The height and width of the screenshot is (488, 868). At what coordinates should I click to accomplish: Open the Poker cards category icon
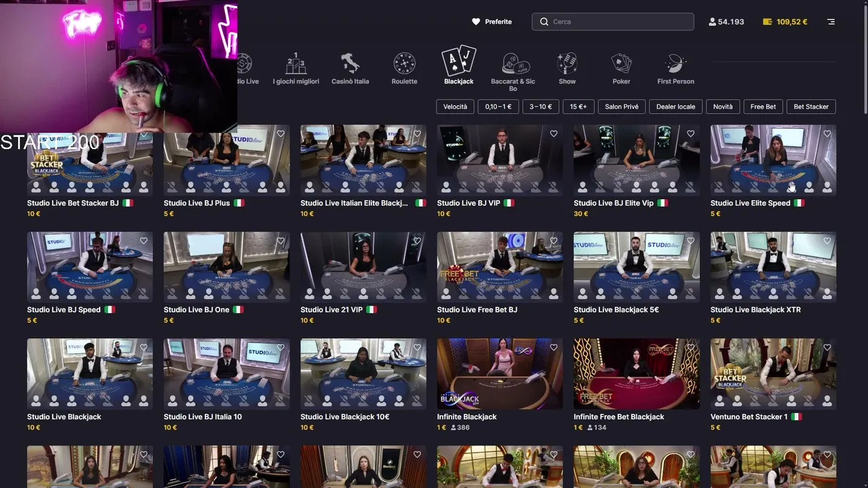[621, 64]
